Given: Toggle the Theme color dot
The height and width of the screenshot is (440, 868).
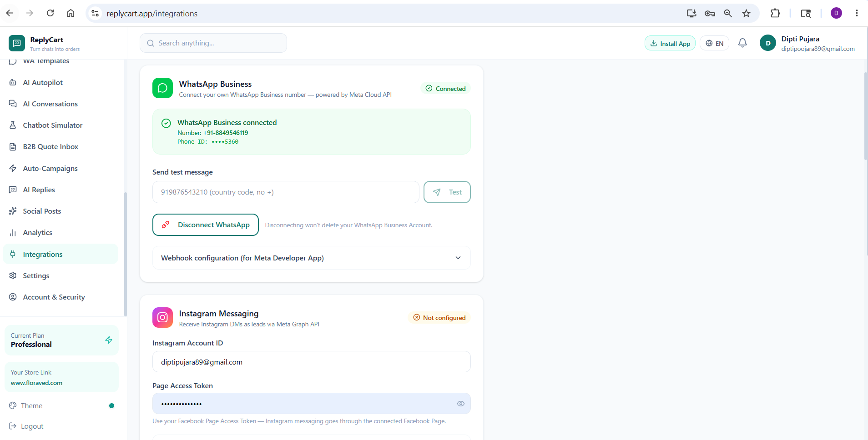Looking at the screenshot, I should point(111,405).
